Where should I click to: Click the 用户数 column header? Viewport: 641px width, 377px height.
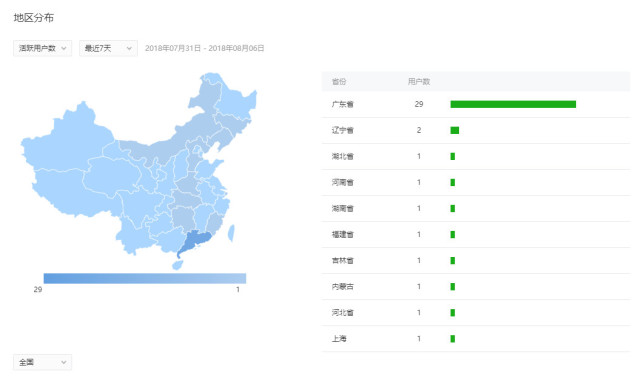(x=419, y=82)
